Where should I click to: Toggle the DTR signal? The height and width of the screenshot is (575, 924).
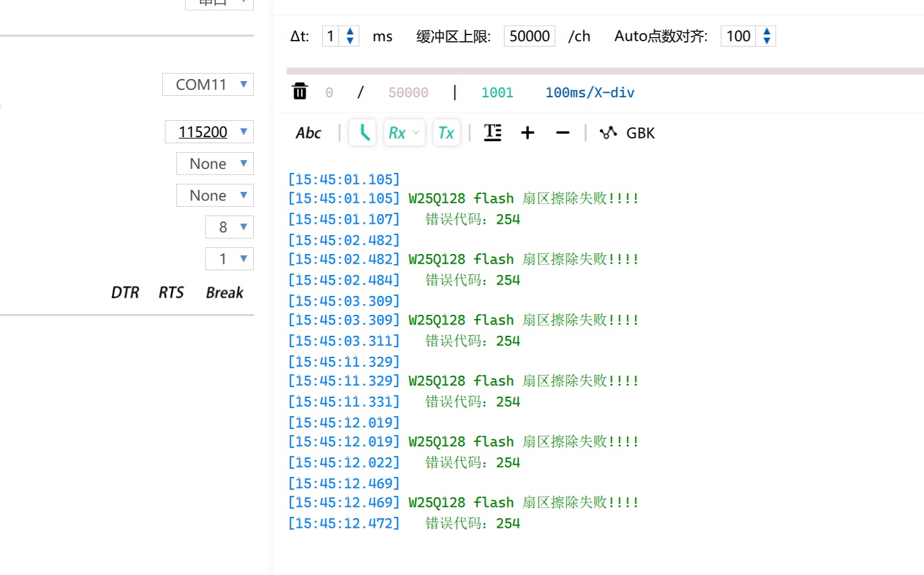(125, 293)
